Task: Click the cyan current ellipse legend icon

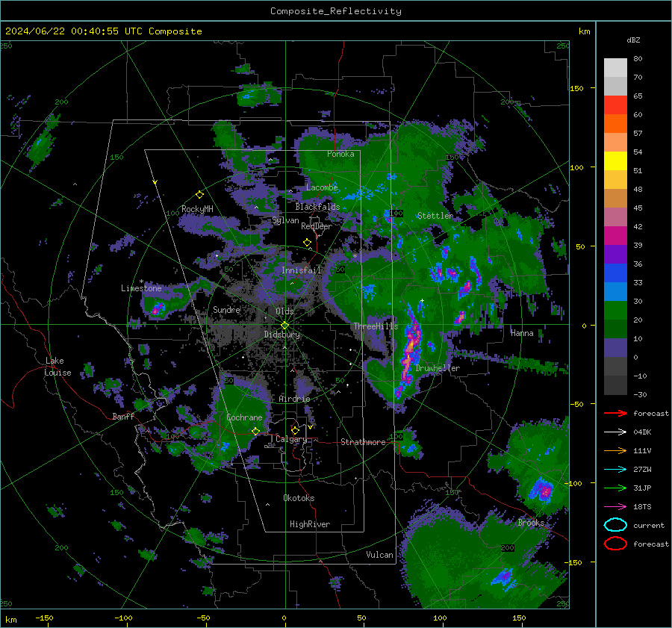Action: point(615,525)
